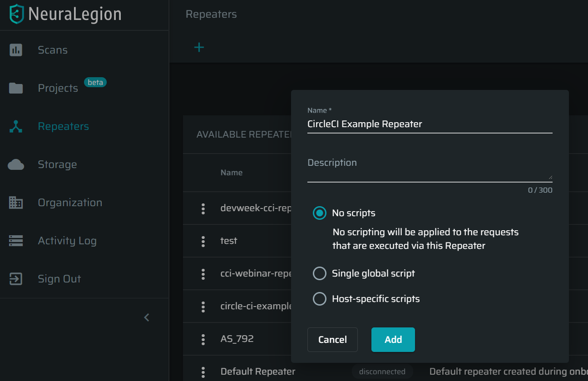Select Single global script radio button
Screen dimensions: 588x381
[320, 273]
